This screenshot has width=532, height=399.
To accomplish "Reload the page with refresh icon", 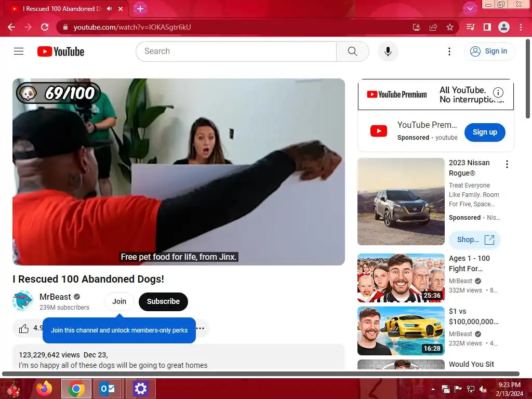I will click(x=45, y=27).
